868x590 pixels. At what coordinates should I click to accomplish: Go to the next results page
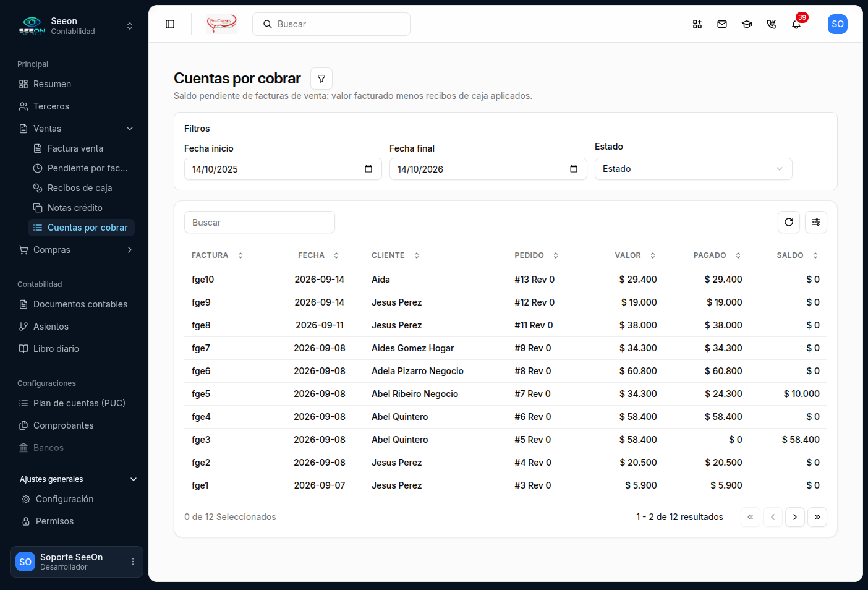795,517
